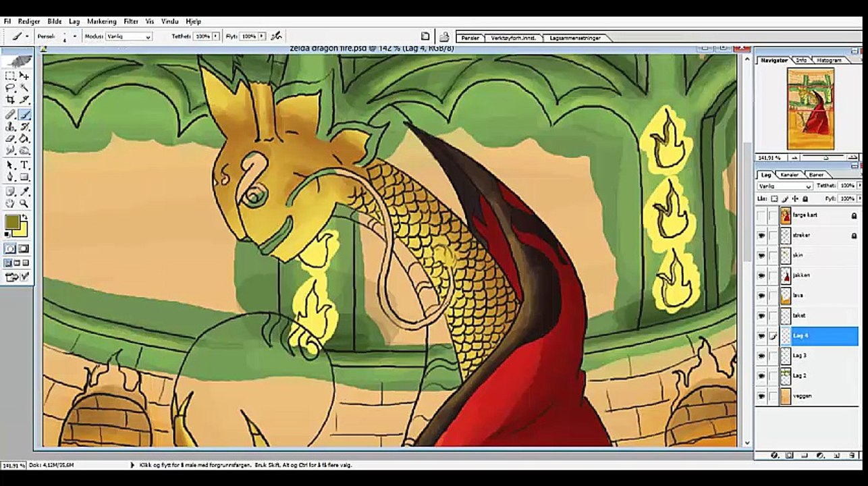Hide the skin layer
This screenshot has width=868, height=486.
click(x=761, y=256)
